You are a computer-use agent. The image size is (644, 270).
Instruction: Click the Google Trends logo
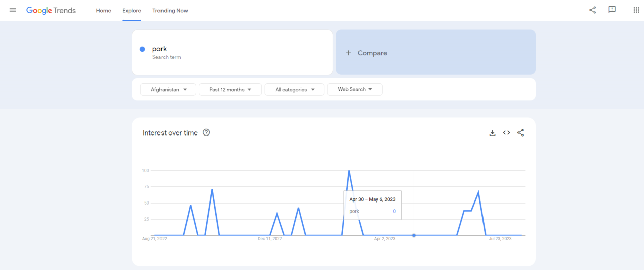point(51,10)
